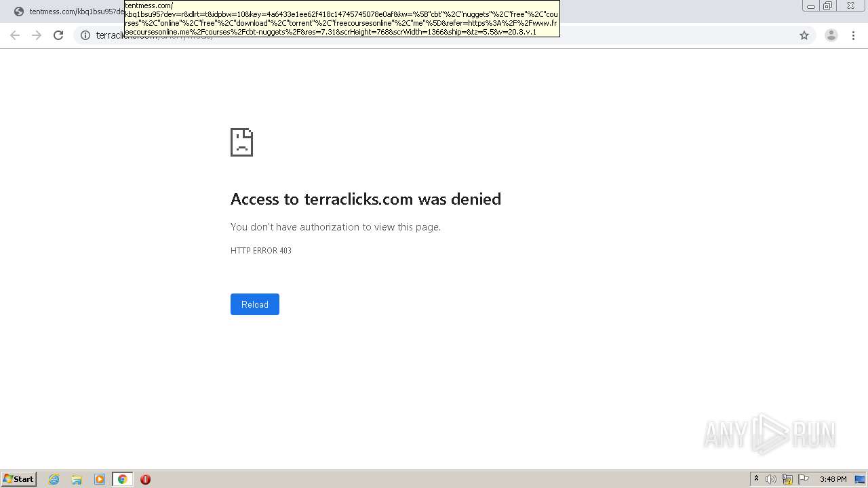Screen dimensions: 868x488
Task: Open Windows Explorer folder in taskbar
Action: click(x=77, y=479)
